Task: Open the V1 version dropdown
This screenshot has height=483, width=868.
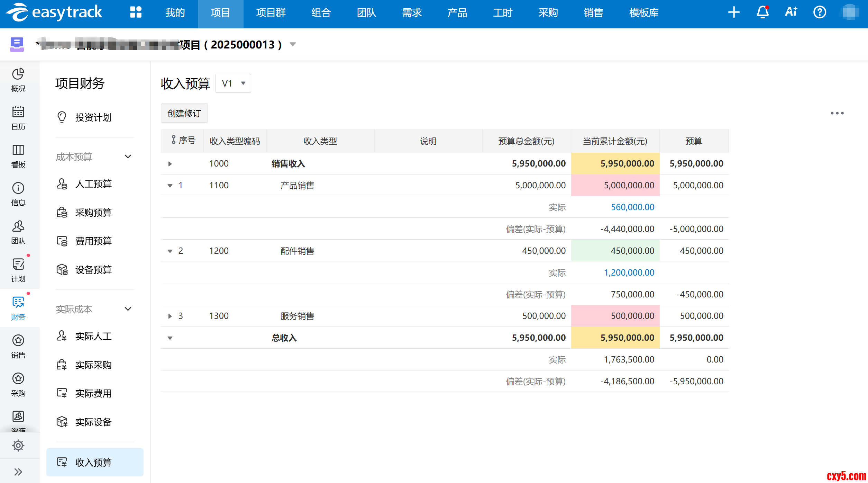Action: pos(233,83)
